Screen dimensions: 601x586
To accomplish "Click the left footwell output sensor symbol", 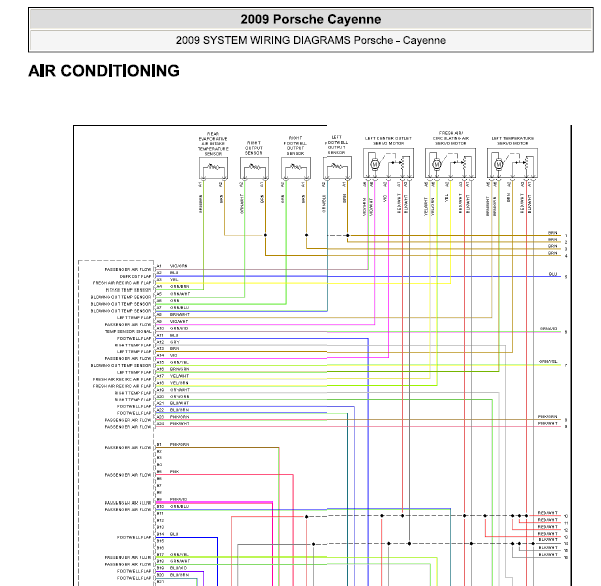I will click(337, 168).
